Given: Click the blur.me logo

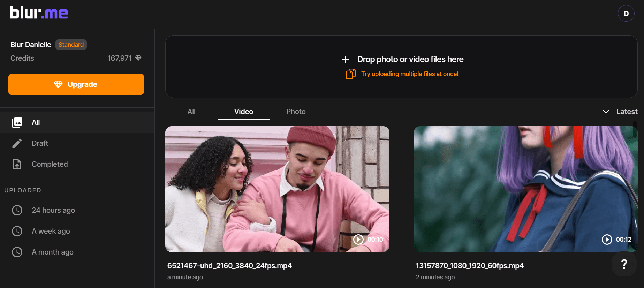Looking at the screenshot, I should 39,13.
